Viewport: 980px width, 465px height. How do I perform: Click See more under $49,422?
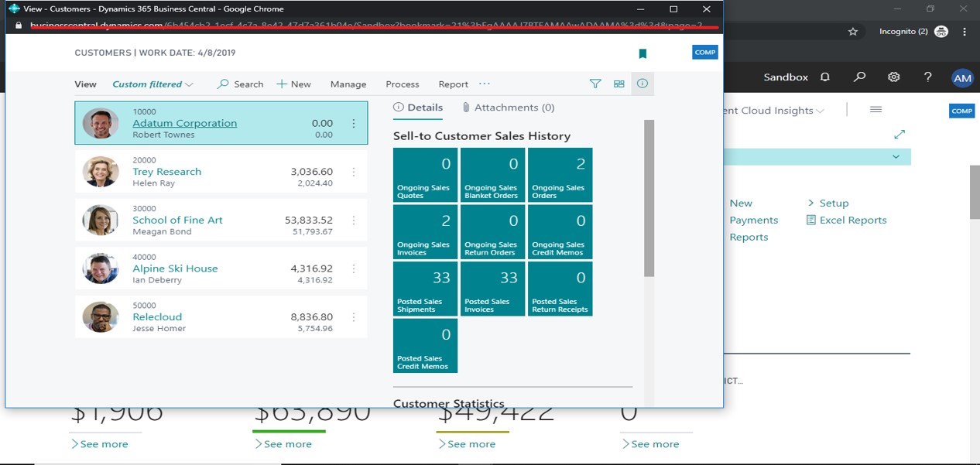pyautogui.click(x=467, y=444)
